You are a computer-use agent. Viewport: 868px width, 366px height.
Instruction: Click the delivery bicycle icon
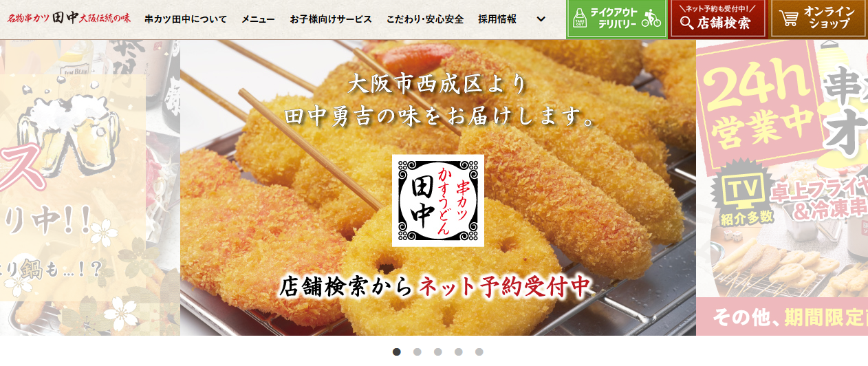(x=651, y=19)
